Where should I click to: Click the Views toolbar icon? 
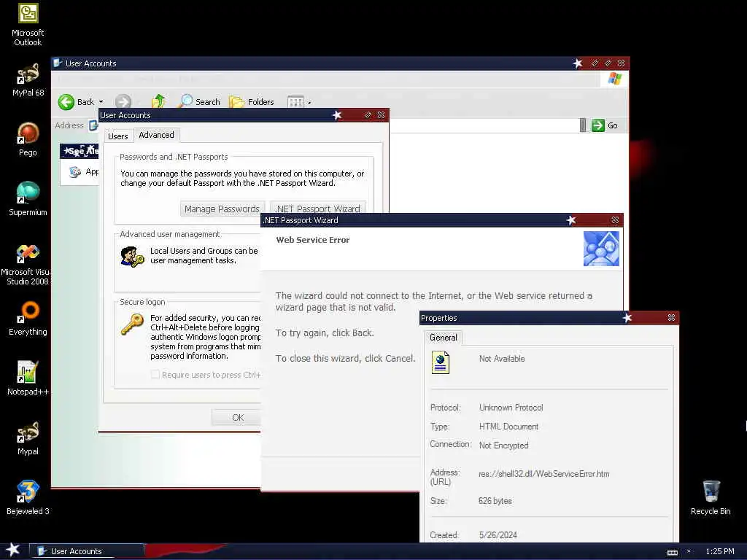point(295,102)
